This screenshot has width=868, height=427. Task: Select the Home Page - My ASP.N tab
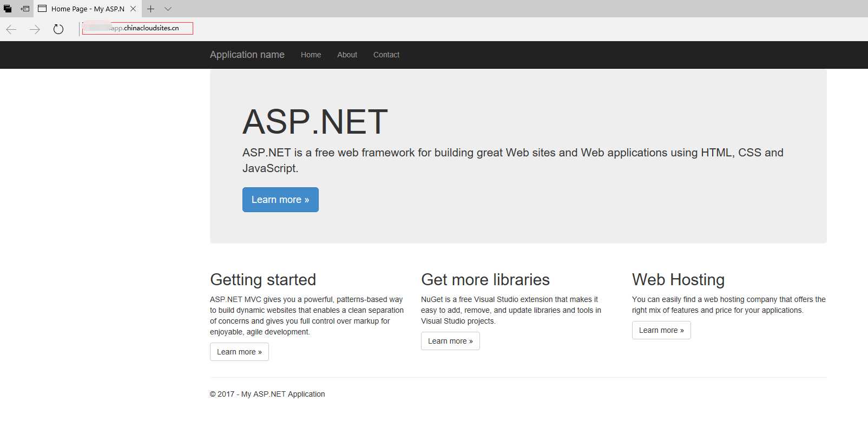pyautogui.click(x=87, y=9)
